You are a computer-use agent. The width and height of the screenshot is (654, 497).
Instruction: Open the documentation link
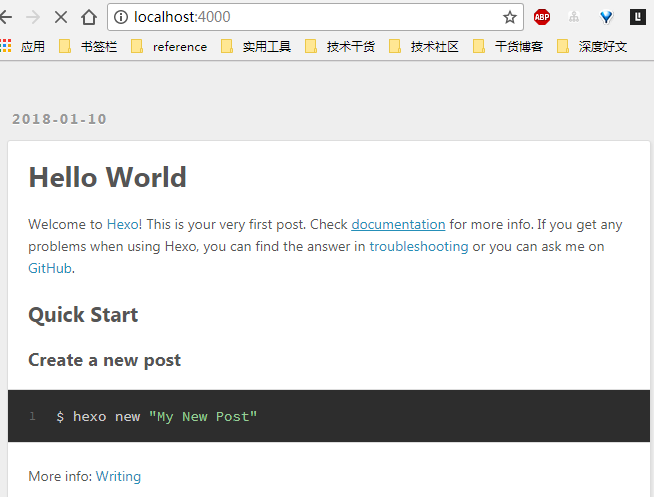(x=398, y=224)
